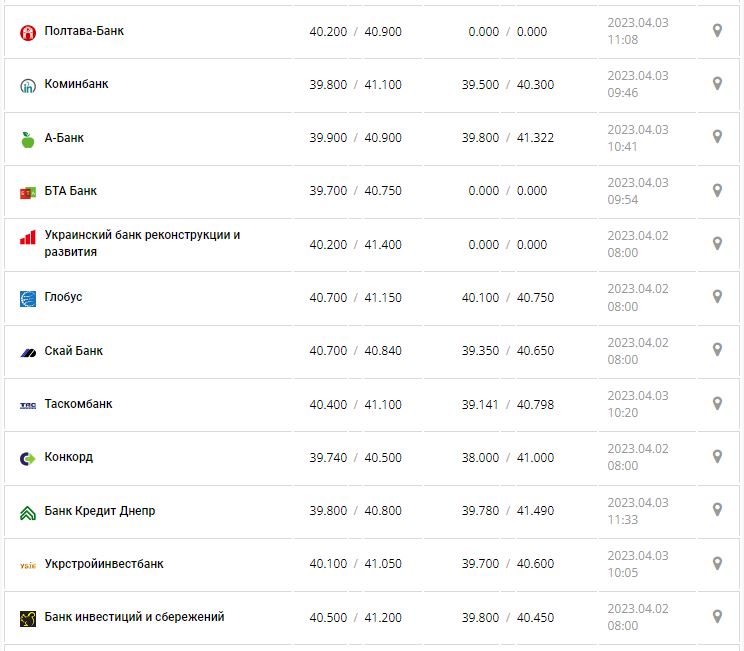The height and width of the screenshot is (651, 744).
Task: Open Банк инвестиций и сбережений link
Action: point(134,617)
